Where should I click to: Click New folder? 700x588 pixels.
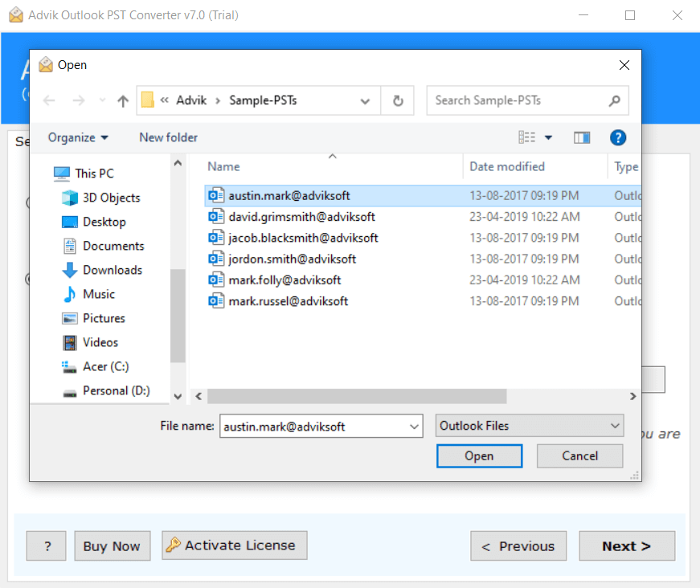pos(168,137)
